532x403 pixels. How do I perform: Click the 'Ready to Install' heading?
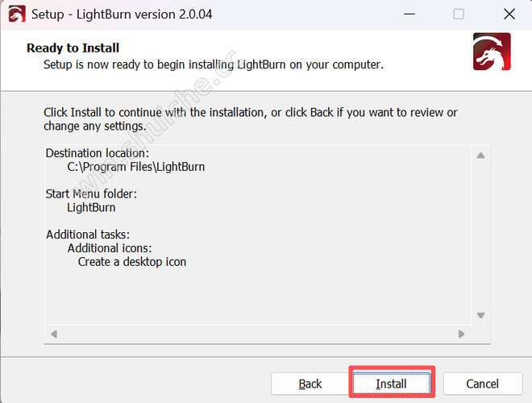click(x=73, y=48)
